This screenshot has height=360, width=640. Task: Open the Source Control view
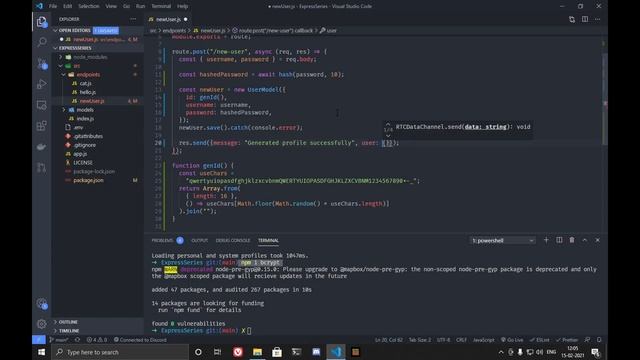pos(42,63)
